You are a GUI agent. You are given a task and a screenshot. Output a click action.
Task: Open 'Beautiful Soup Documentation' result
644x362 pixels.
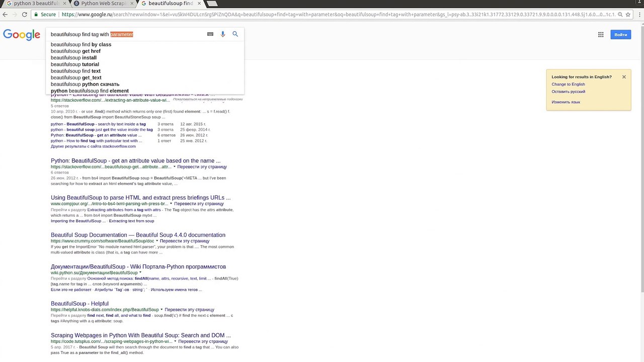[x=138, y=235]
